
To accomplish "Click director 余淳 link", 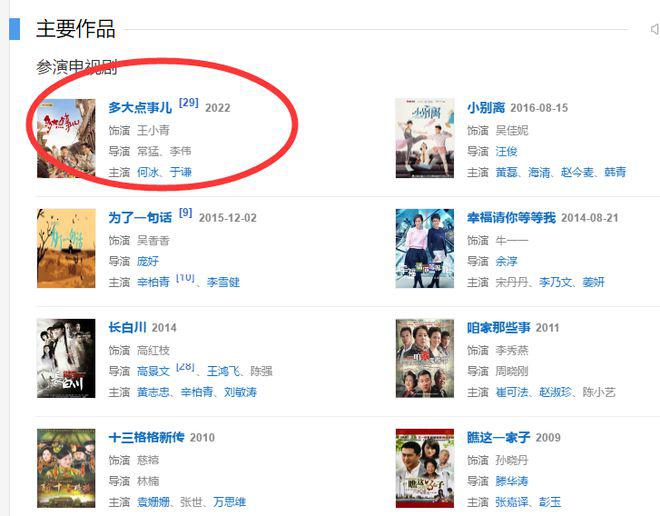I will point(506,261).
